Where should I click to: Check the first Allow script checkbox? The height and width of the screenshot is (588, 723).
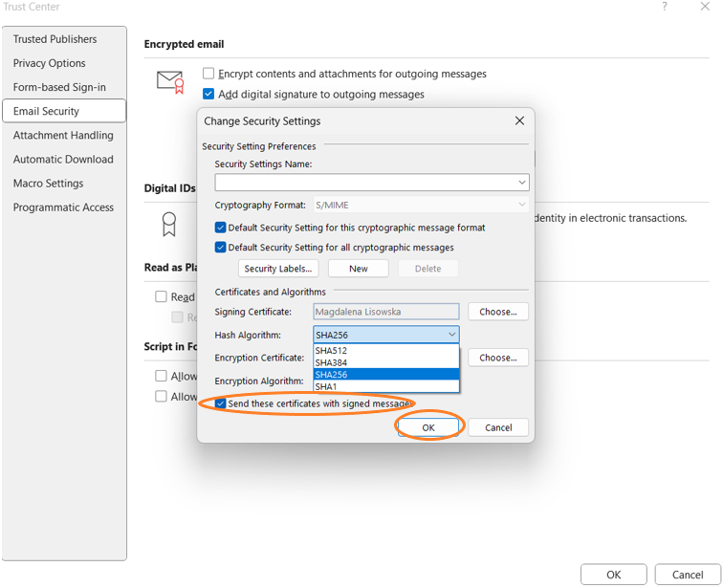coord(161,376)
